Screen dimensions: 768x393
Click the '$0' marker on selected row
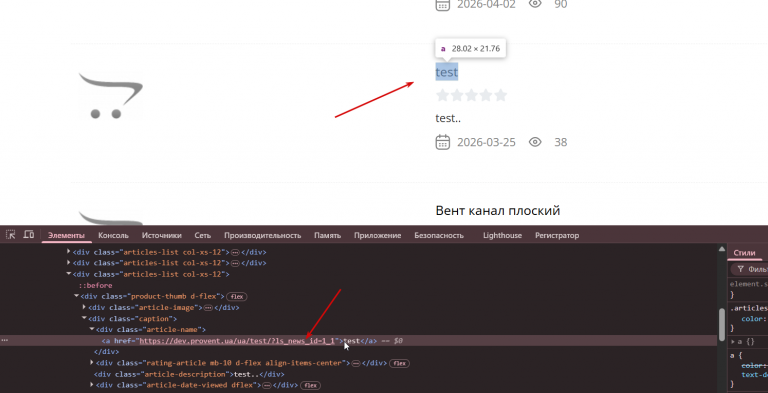coord(398,341)
